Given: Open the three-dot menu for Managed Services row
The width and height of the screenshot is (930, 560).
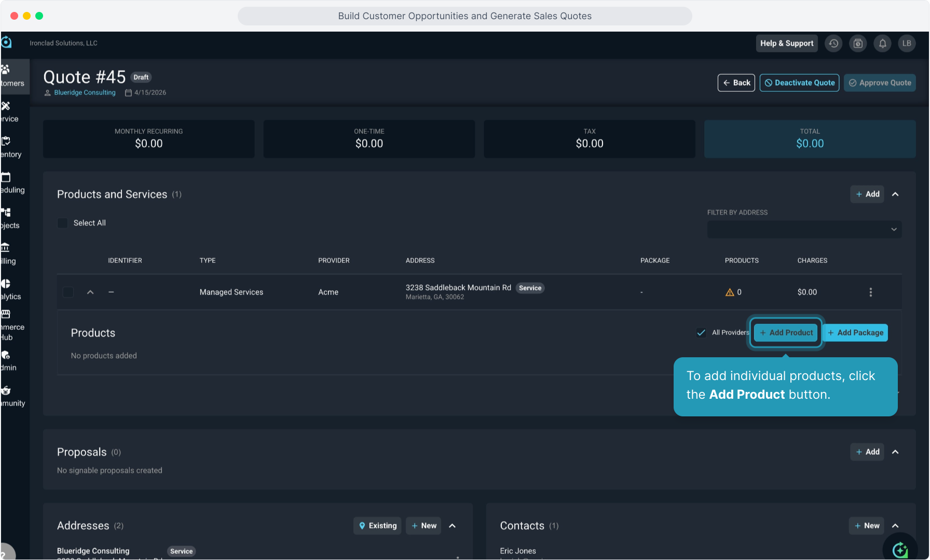Looking at the screenshot, I should coord(870,292).
